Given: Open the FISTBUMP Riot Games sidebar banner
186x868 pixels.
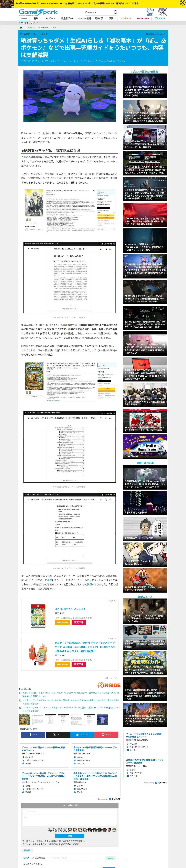Looking at the screenshot, I should 145,421.
